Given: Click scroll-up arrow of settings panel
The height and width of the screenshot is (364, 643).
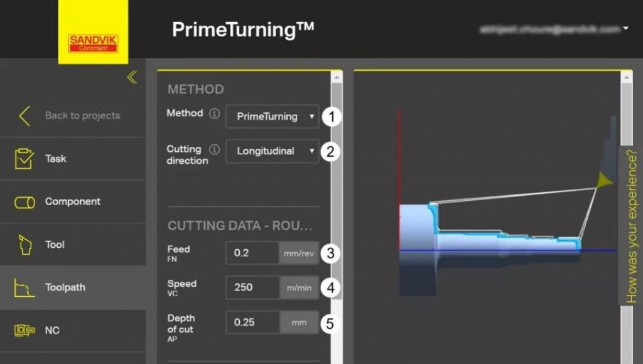Looking at the screenshot, I should tap(337, 77).
